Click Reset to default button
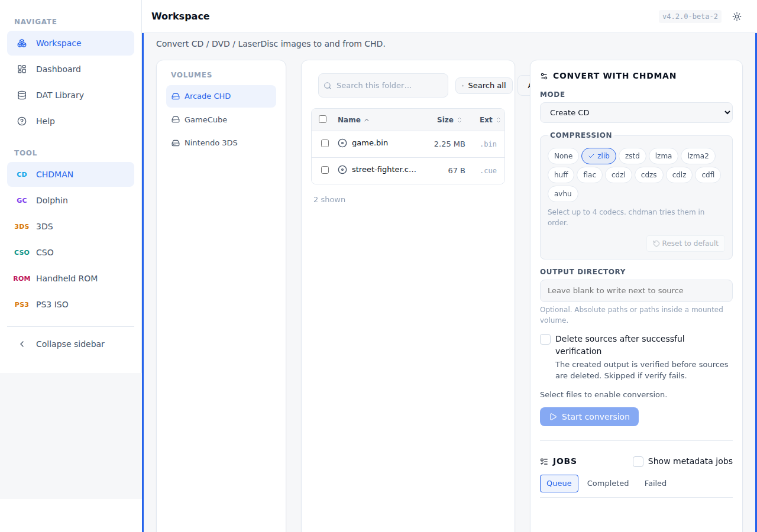The width and height of the screenshot is (757, 532). 685,244
